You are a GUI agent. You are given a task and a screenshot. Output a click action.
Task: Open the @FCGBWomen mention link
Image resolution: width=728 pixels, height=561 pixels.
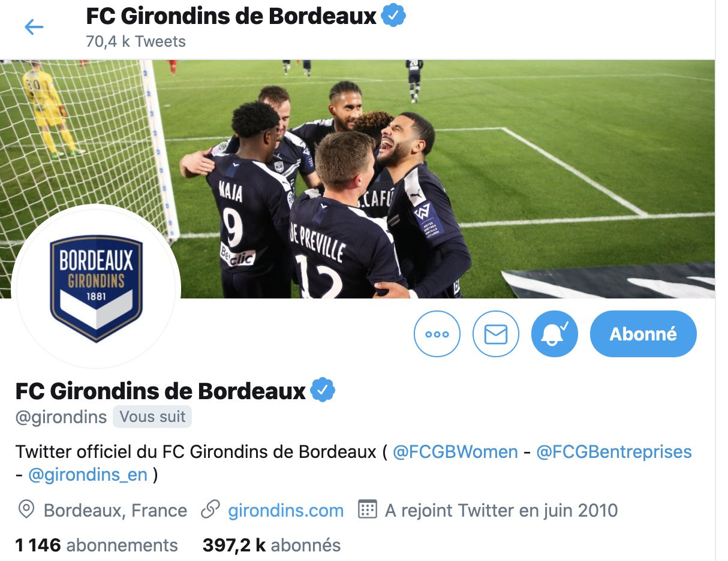click(455, 452)
